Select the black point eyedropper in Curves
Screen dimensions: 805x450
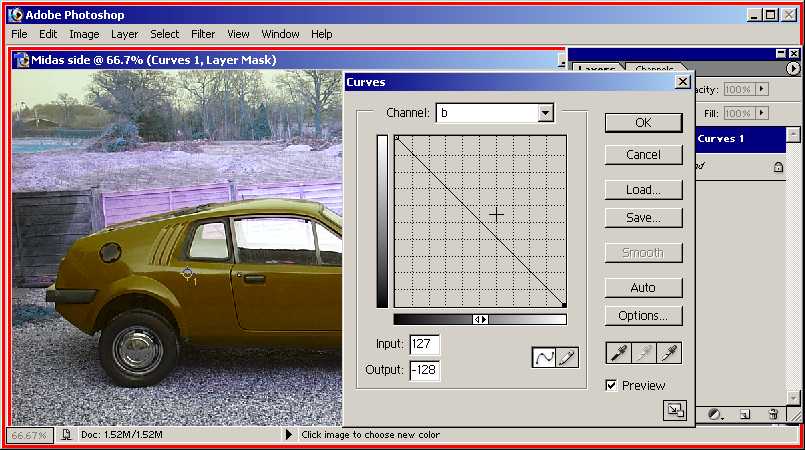coord(619,353)
